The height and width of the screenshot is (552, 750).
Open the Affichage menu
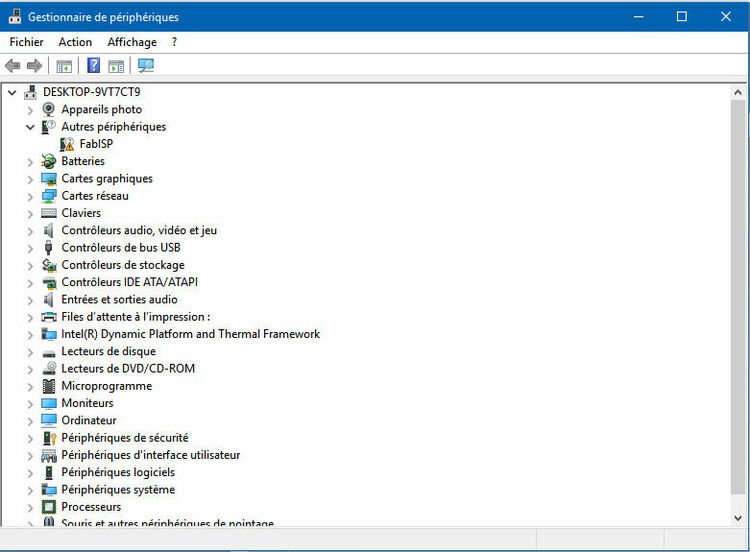point(132,42)
